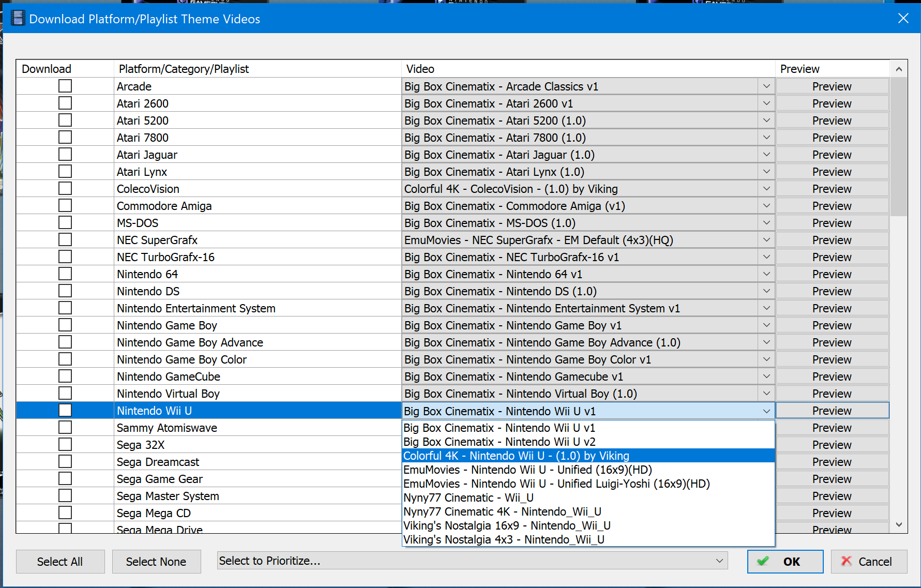The width and height of the screenshot is (921, 588).
Task: Select Nyny77 Cinematic - Wii_U option
Action: (x=588, y=497)
